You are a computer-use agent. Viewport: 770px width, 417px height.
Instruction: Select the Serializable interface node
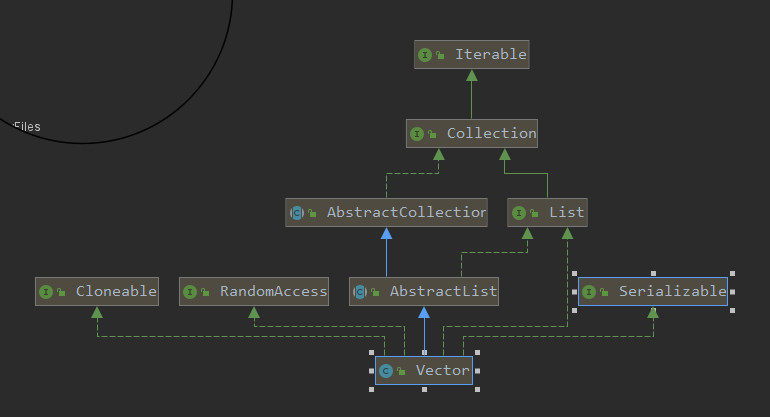click(x=653, y=292)
